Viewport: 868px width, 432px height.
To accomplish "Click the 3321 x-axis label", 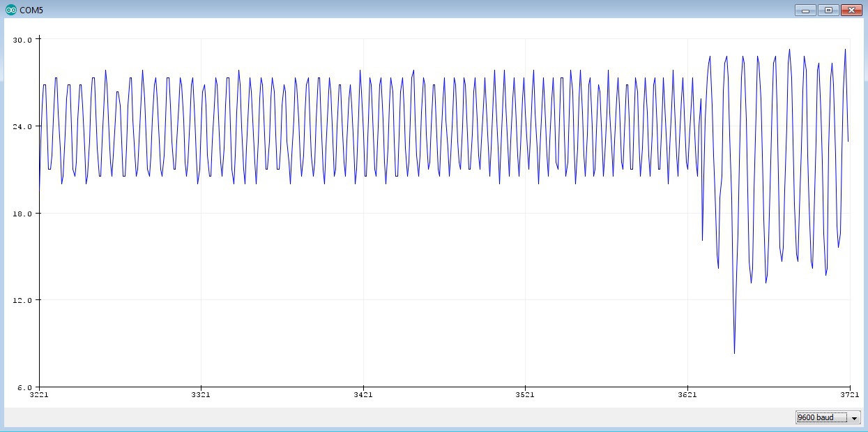I will click(x=201, y=395).
